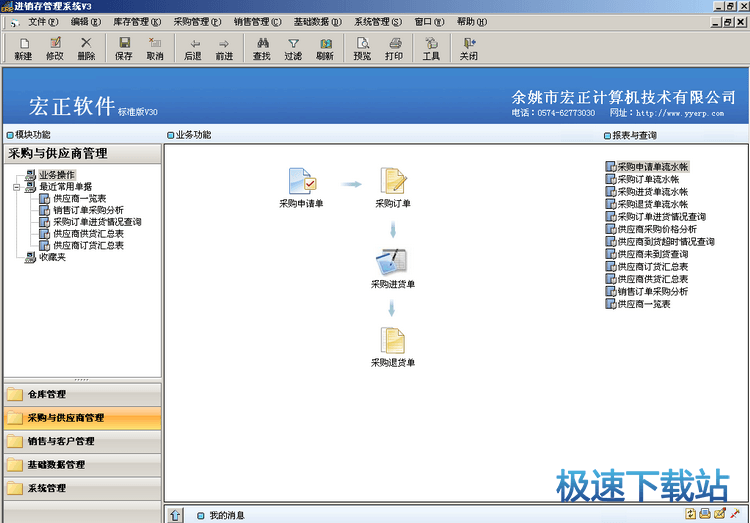Switch to the 销售与客户管理 module panel
The height and width of the screenshot is (523, 750).
click(x=80, y=441)
